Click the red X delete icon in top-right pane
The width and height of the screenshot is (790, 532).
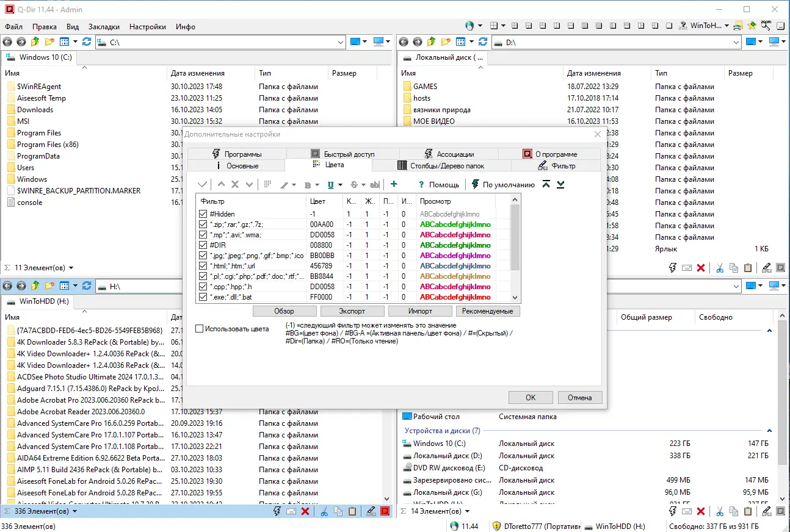click(x=701, y=268)
